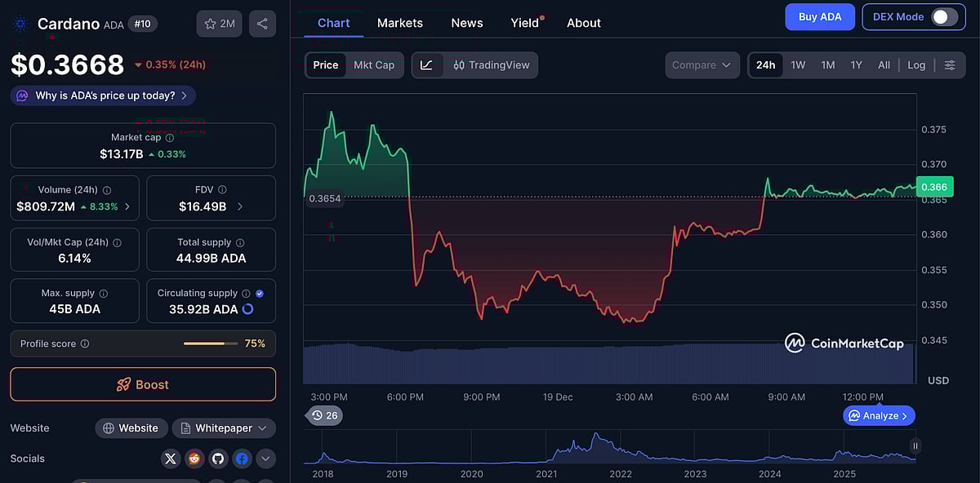Select the line chart type icon
This screenshot has width=980, height=483.
pos(425,64)
